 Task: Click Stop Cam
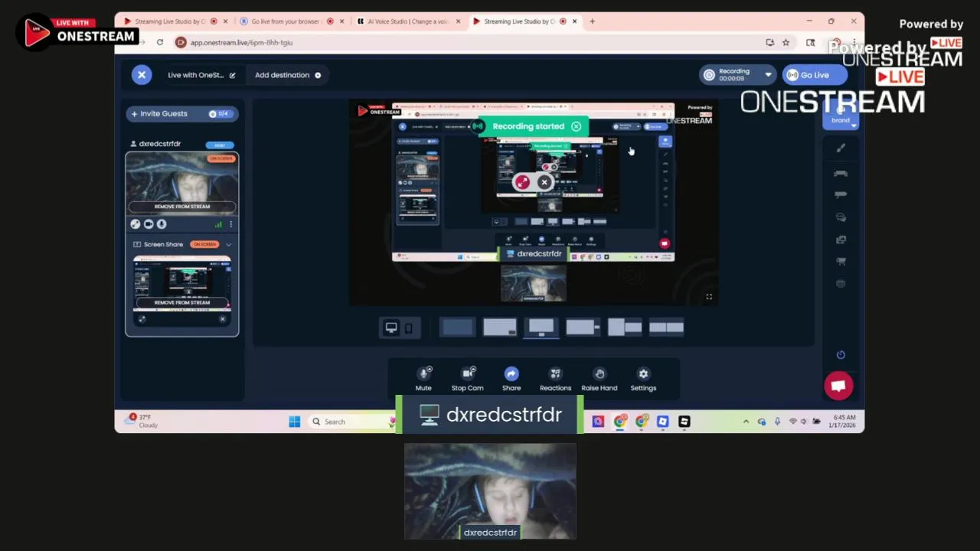467,378
